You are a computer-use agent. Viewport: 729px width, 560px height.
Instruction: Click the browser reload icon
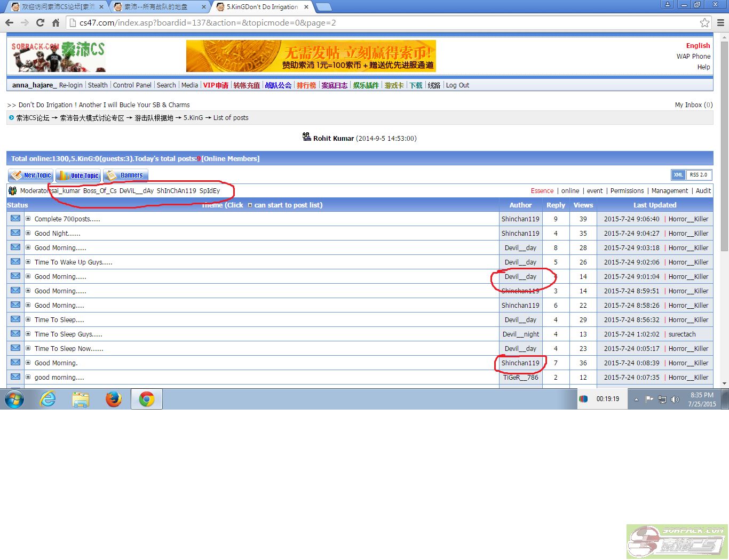pyautogui.click(x=40, y=23)
